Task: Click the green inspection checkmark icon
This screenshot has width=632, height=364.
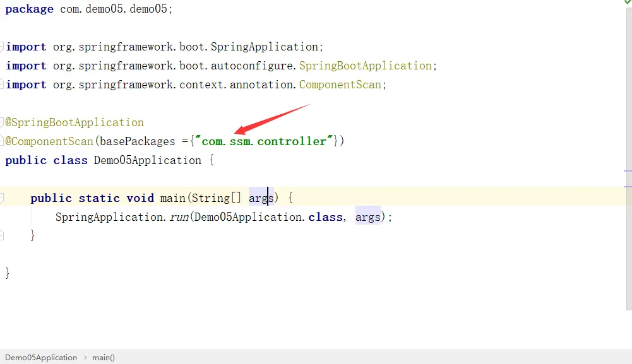Action: coord(628,2)
